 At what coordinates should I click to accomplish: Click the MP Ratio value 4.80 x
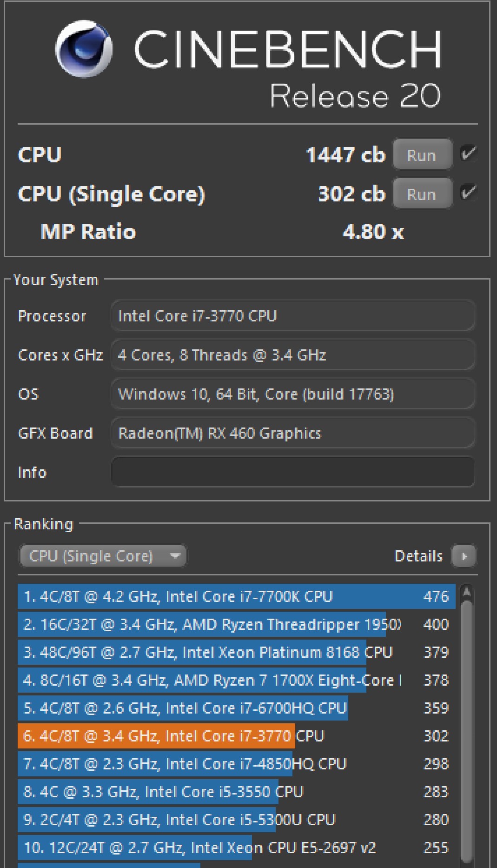coord(373,232)
